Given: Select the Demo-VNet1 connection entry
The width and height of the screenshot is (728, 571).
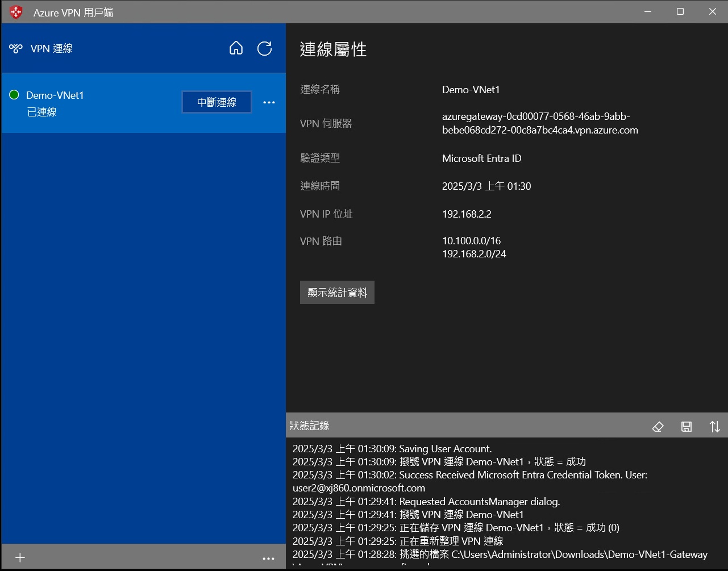Looking at the screenshot, I should 143,103.
